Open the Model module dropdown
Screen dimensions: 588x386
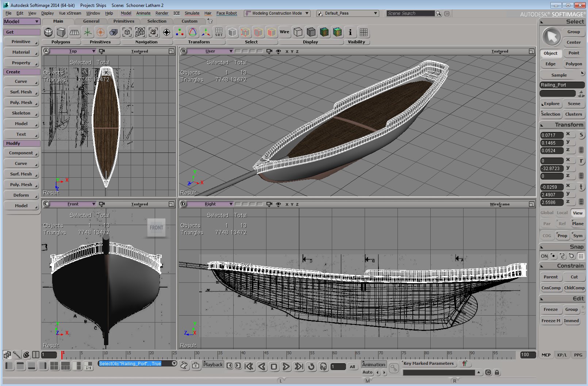click(x=22, y=22)
